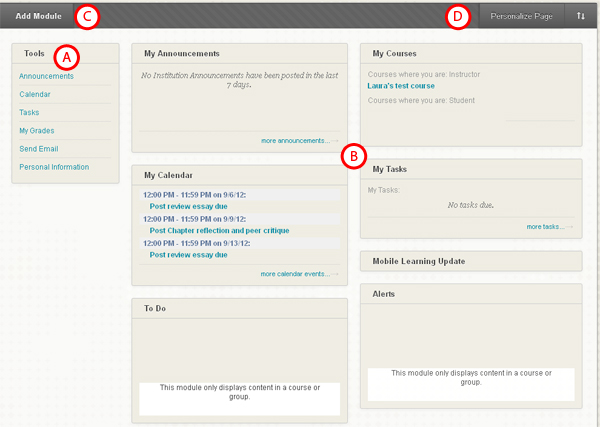Open the Tasks link in Tools
The image size is (600, 427).
click(x=29, y=112)
